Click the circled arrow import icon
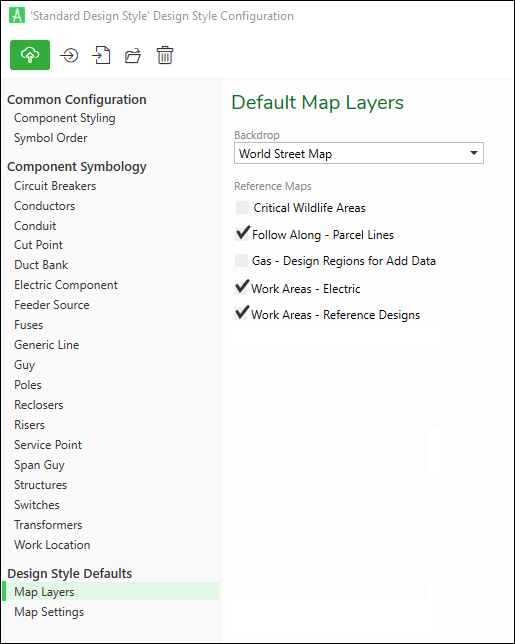515x644 pixels. (69, 55)
